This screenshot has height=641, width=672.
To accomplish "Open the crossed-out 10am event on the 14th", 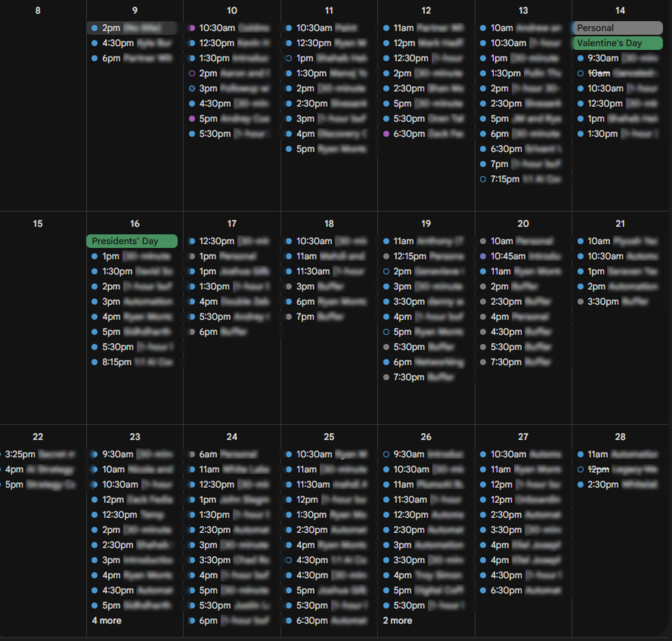I will point(617,73).
